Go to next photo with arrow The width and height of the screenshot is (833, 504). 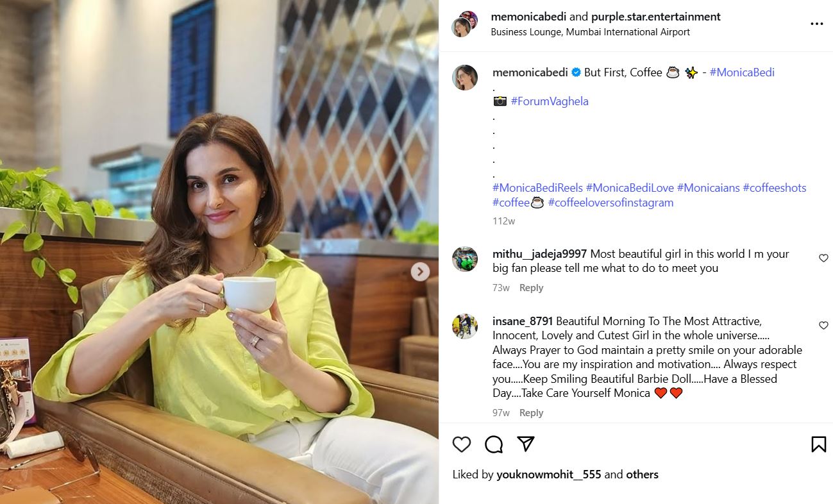coord(420,272)
